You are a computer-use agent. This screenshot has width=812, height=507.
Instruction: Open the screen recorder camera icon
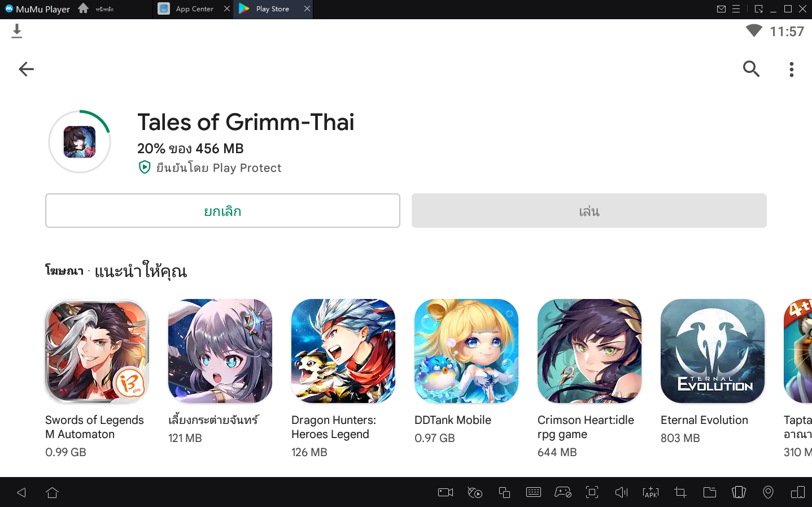point(446,492)
